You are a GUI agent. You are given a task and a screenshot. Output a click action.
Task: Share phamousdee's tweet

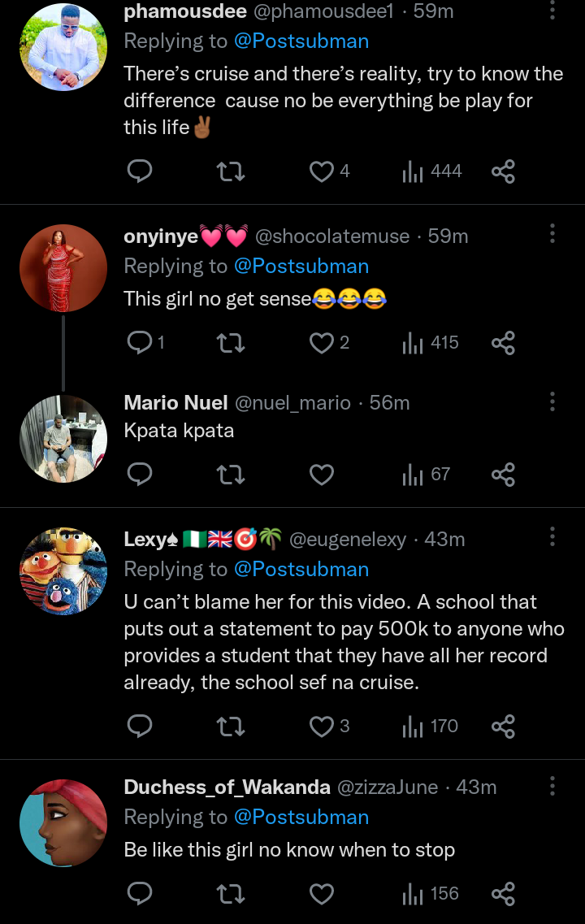pos(504,171)
